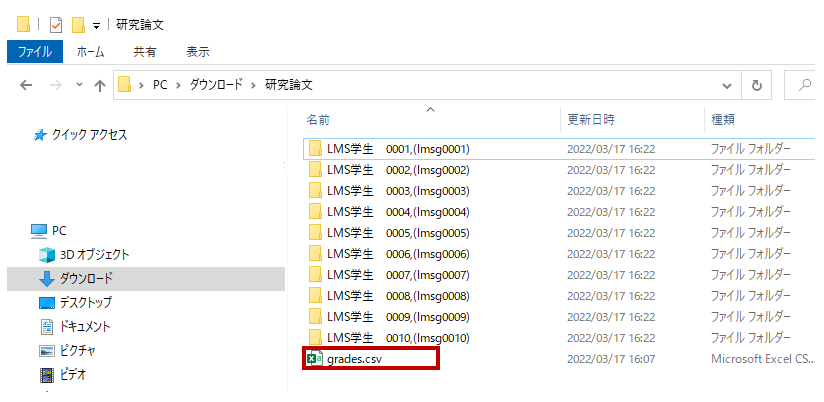Screen dimensions: 824x402
Task: Switch to the 表示 ribbon tab
Action: (x=198, y=52)
